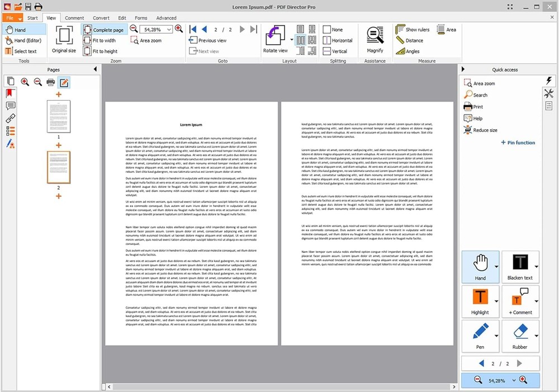This screenshot has height=392, width=559.
Task: Switch to the Comment tab
Action: pos(74,17)
